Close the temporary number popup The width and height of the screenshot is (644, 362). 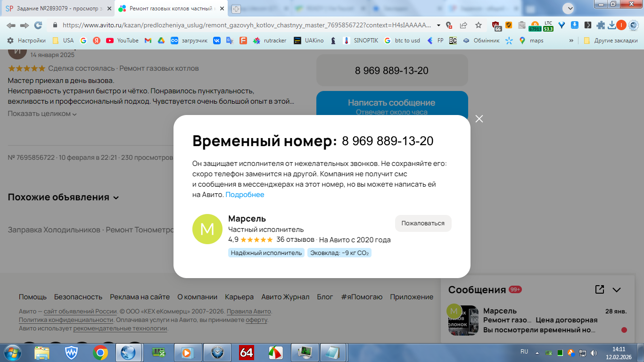[479, 119]
